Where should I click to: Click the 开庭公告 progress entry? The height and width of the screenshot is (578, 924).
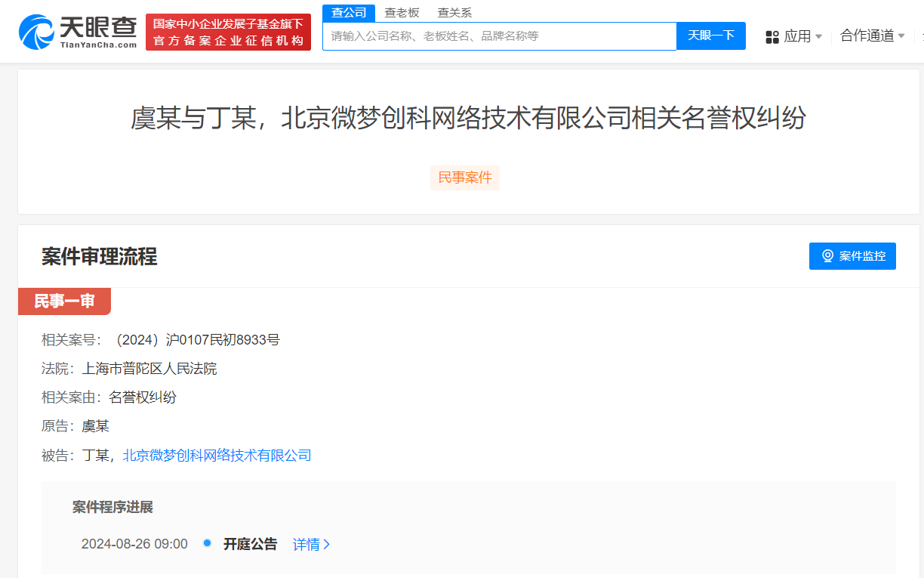click(251, 544)
